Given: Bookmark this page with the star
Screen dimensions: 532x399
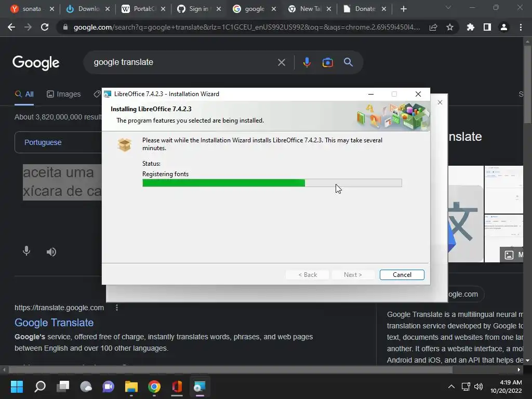Looking at the screenshot, I should (x=450, y=27).
